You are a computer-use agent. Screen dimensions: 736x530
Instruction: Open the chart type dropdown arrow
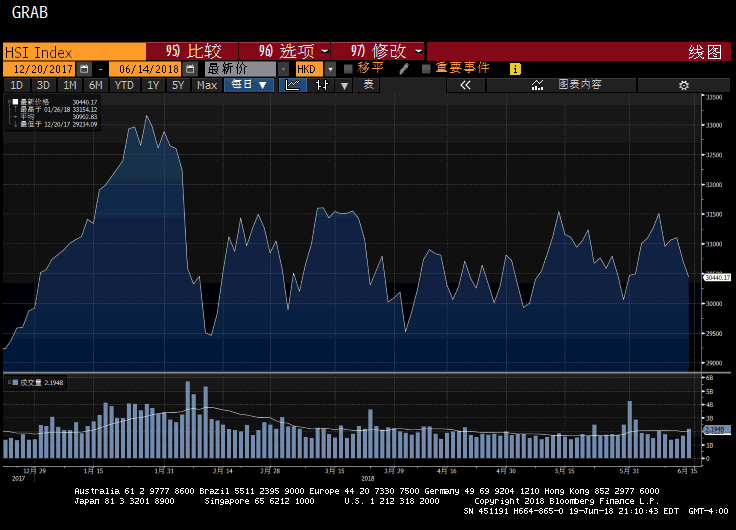pyautogui.click(x=345, y=85)
